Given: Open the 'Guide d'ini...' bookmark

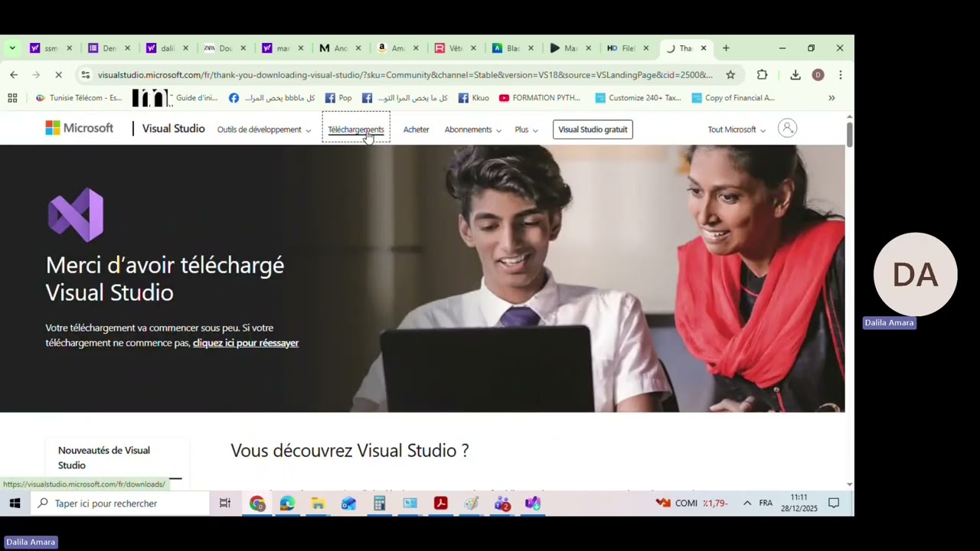Looking at the screenshot, I should 175,98.
